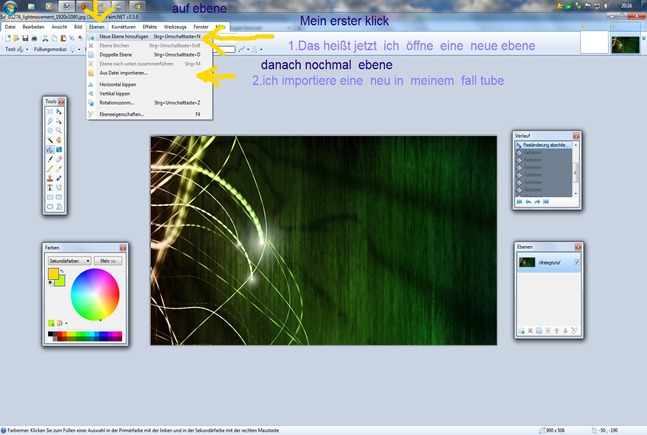Open the Werkzeuge menu
The width and height of the screenshot is (647, 435).
[x=175, y=27]
